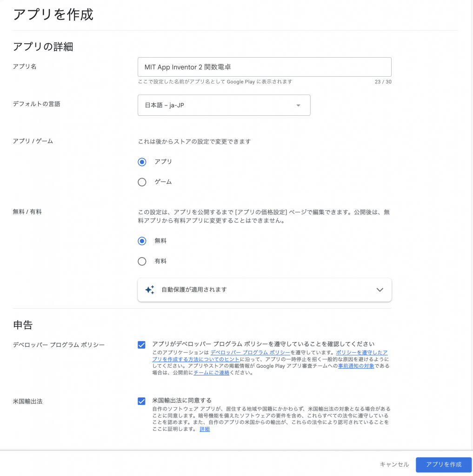Viewport: 473px width, 476px height.
Task: Click the 23 / 30 character counter
Action: [383, 82]
